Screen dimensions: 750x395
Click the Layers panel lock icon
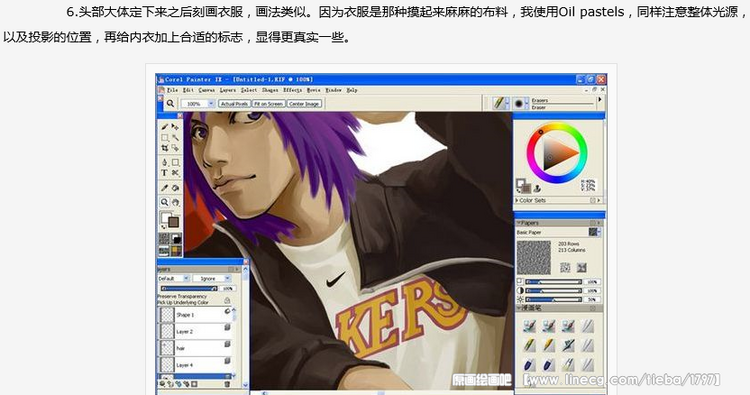227,300
